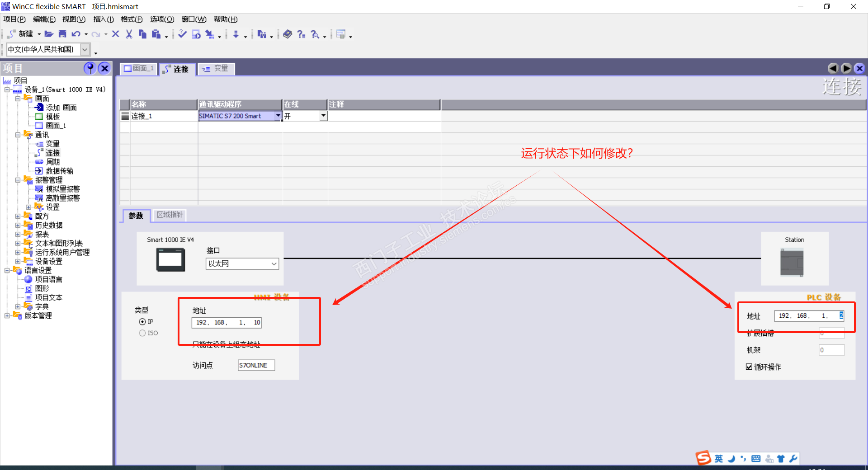Open the 编辑(E) menu
The width and height of the screenshot is (868, 470).
coord(44,19)
